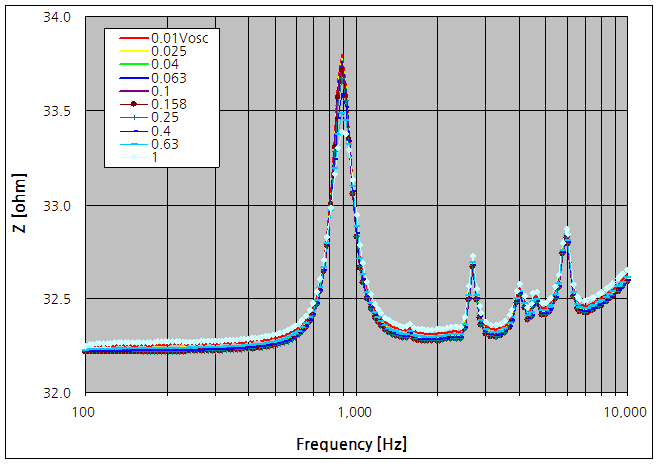This screenshot has width=659, height=464.
Task: Select the legend entry labeled 1
Action: click(x=139, y=157)
